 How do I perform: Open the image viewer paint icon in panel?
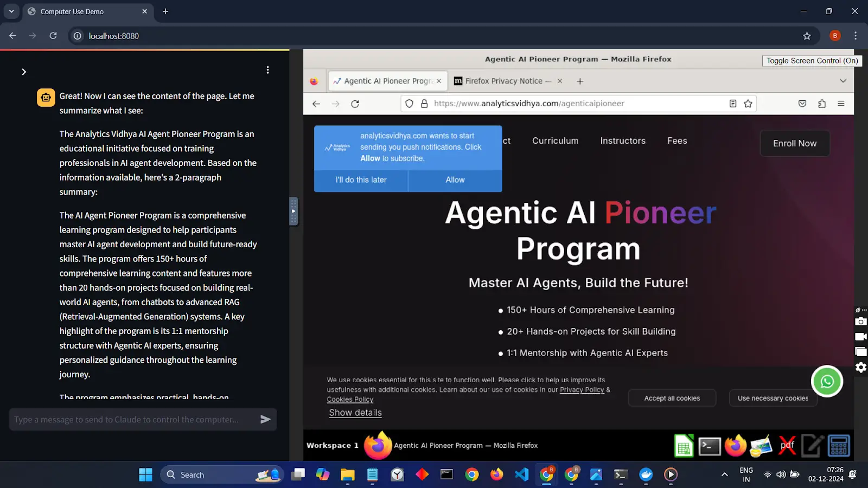[761, 446]
